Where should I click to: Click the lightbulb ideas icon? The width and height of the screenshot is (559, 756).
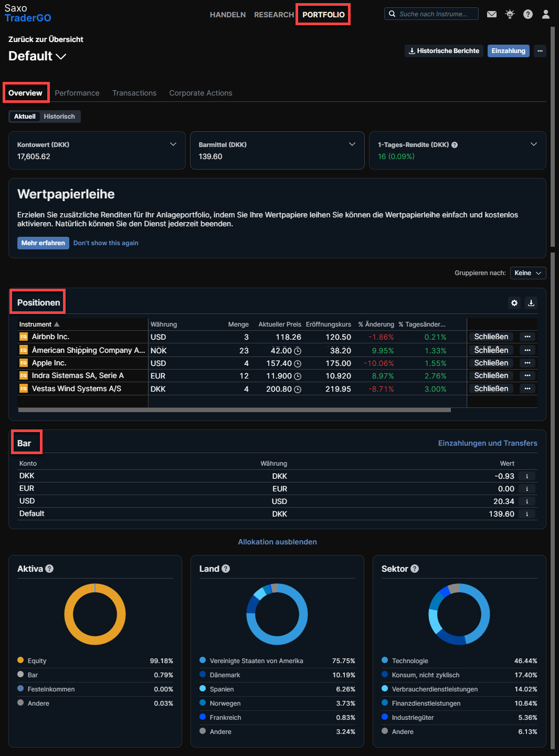(510, 14)
